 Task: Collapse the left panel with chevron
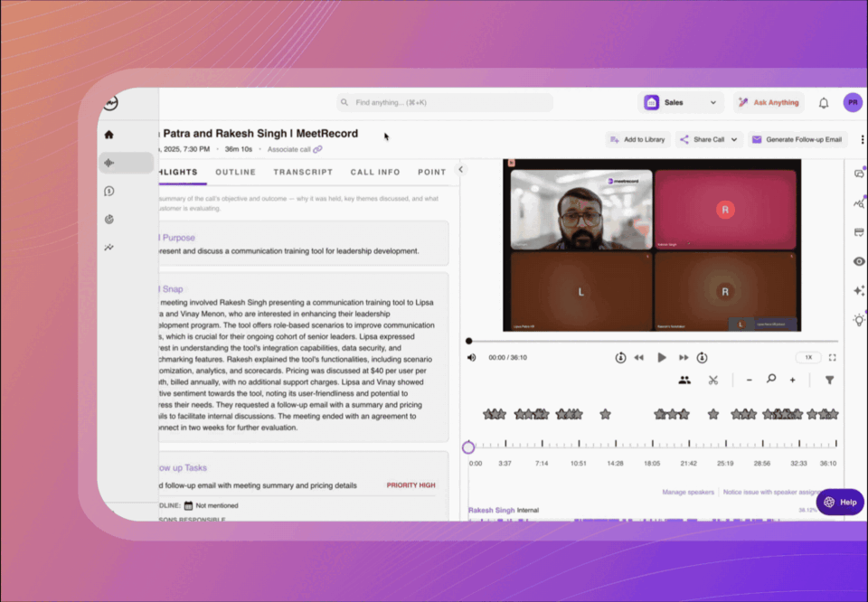click(460, 169)
